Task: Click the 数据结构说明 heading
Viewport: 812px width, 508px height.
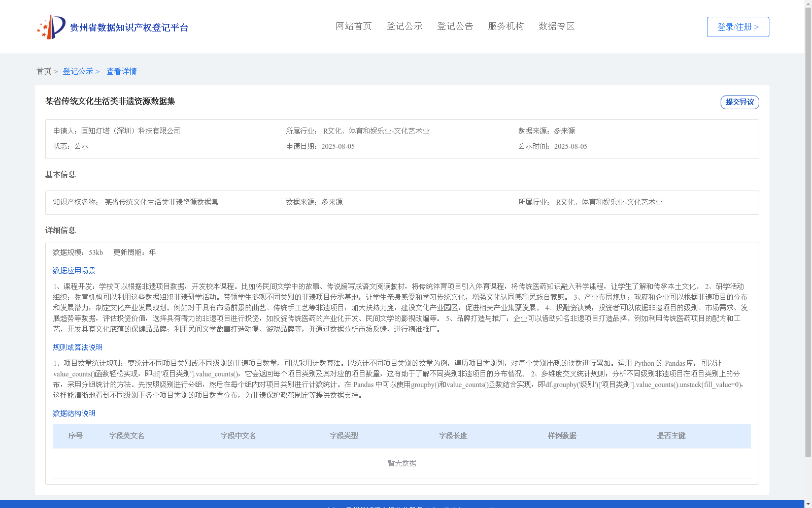Action: (x=74, y=414)
